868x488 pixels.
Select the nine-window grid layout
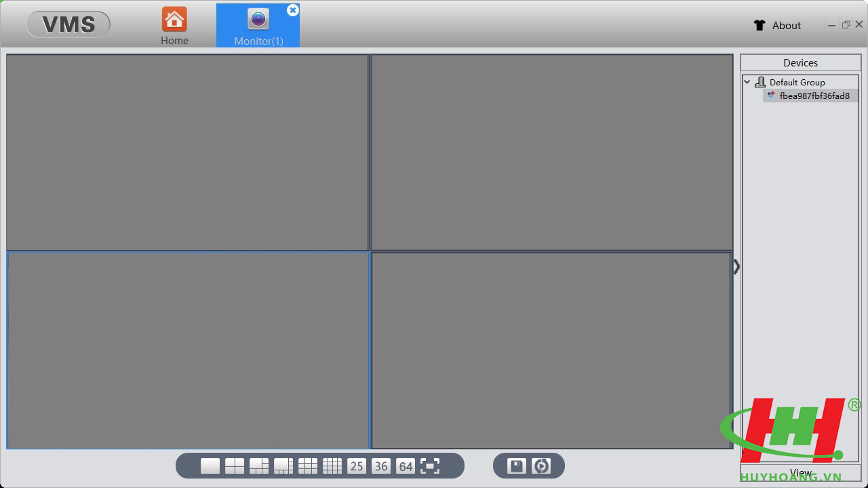tap(308, 466)
